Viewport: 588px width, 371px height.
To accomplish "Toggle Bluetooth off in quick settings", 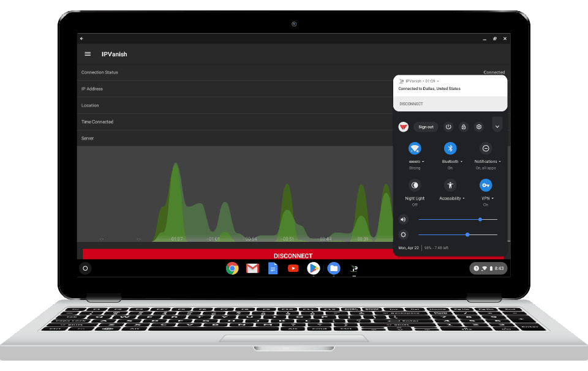I will pos(450,148).
